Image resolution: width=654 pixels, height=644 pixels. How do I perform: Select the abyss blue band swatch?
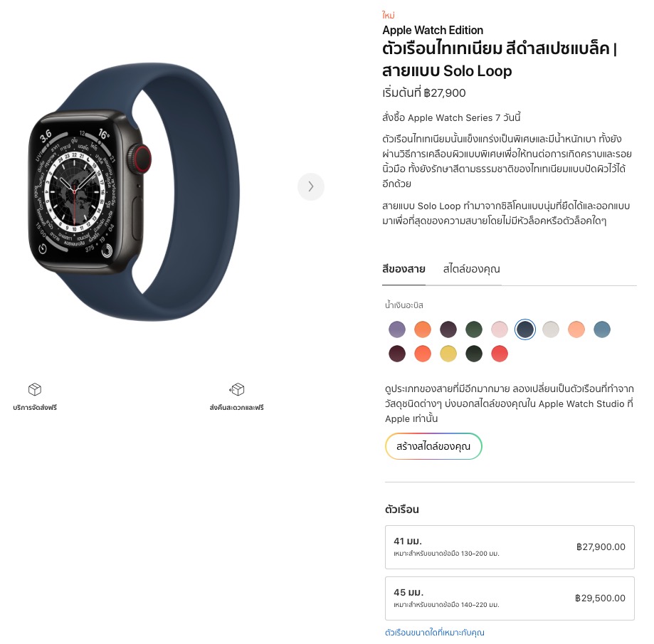click(x=525, y=329)
